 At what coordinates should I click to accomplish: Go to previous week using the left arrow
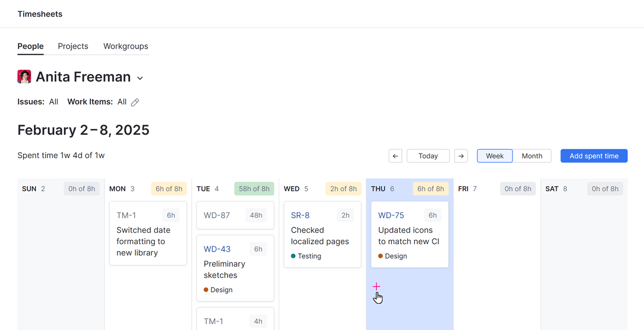tap(396, 156)
